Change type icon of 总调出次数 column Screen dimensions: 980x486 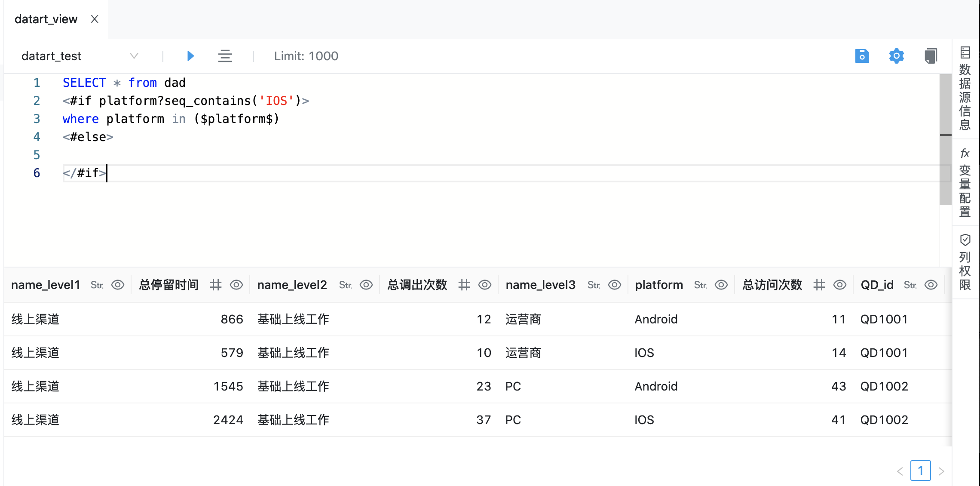(464, 285)
